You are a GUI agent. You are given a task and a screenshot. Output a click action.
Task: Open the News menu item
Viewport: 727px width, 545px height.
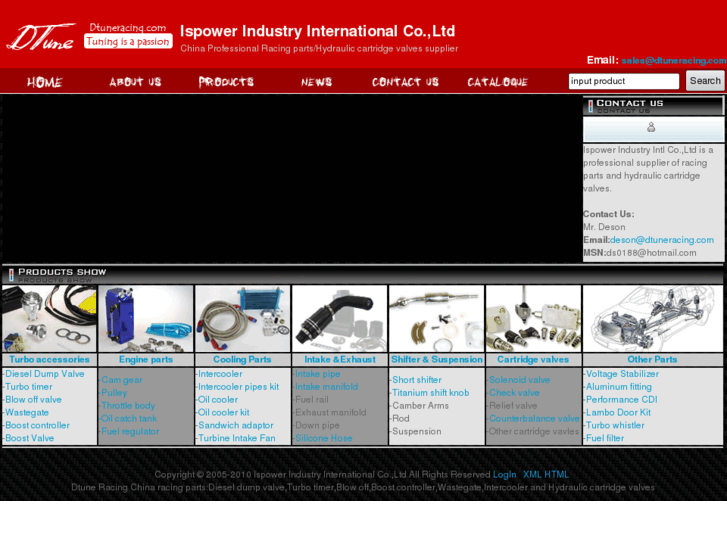click(316, 82)
